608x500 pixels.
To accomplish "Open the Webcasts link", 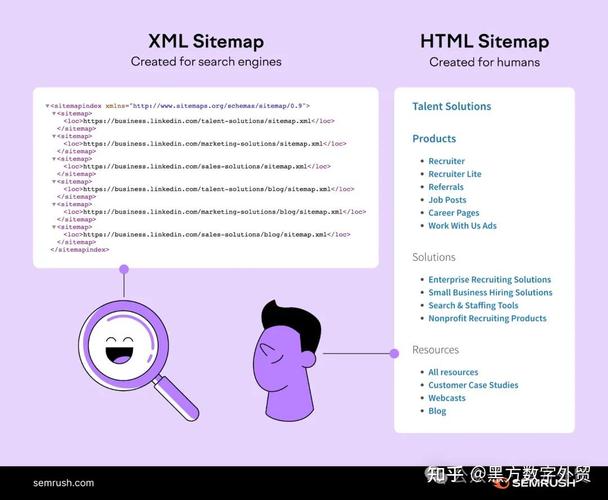I will [447, 398].
